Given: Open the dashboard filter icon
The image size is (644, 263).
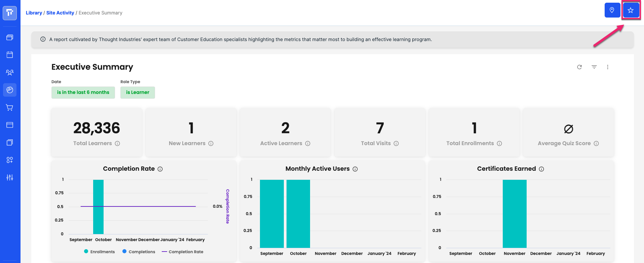Looking at the screenshot, I should pos(594,67).
